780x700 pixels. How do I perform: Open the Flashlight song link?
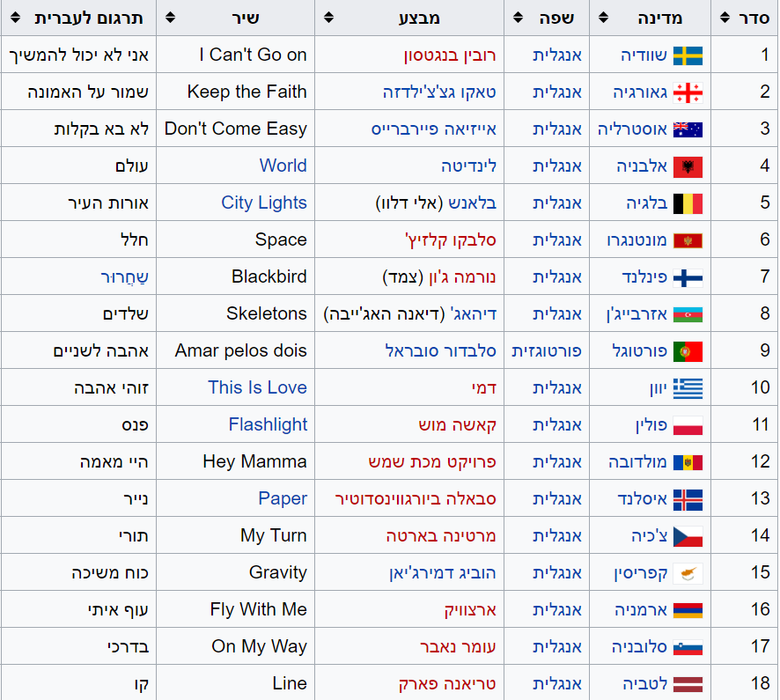pyautogui.click(x=268, y=424)
